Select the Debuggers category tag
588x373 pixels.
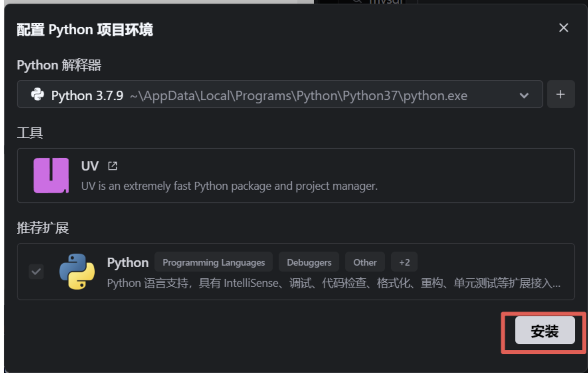tap(309, 263)
